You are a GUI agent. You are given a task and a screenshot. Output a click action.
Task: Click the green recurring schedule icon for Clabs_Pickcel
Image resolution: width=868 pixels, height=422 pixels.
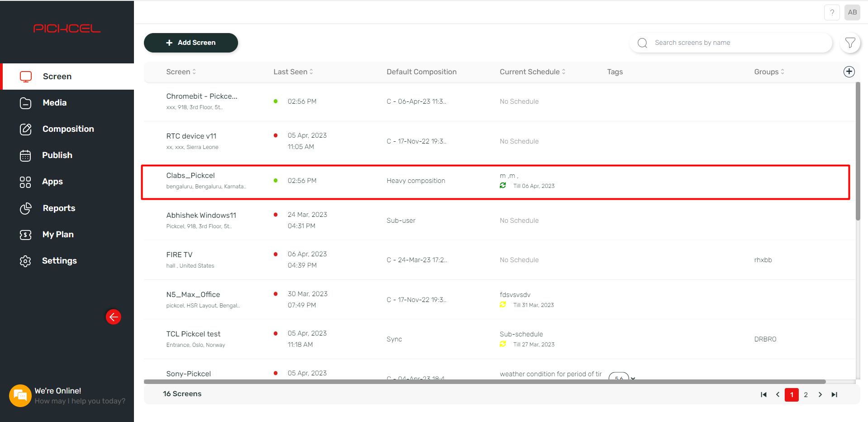click(x=503, y=186)
